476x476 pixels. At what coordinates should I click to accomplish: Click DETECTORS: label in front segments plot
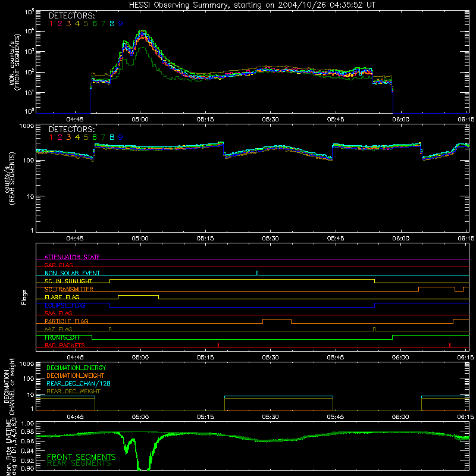point(72,15)
